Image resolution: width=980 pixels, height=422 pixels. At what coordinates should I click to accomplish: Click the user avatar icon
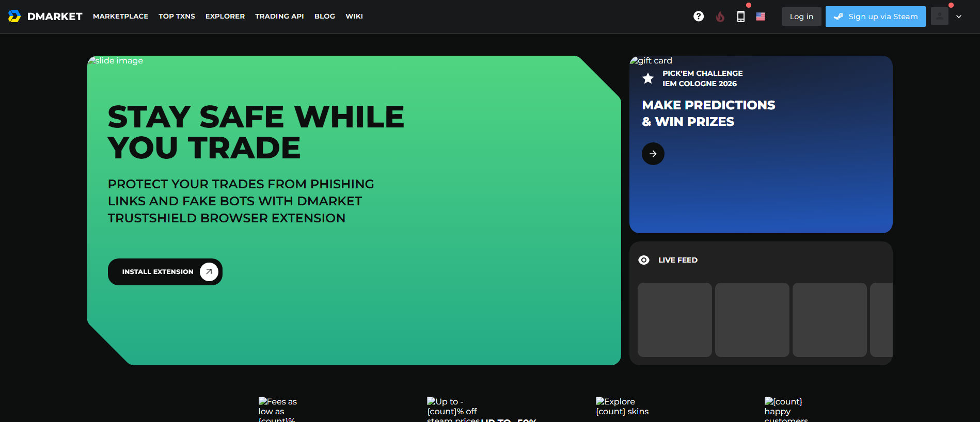tap(940, 17)
